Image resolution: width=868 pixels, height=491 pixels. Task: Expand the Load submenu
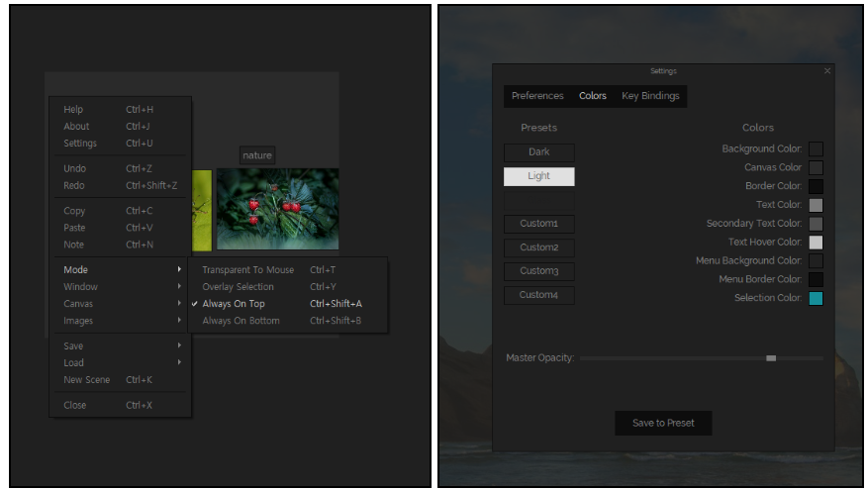(120, 362)
